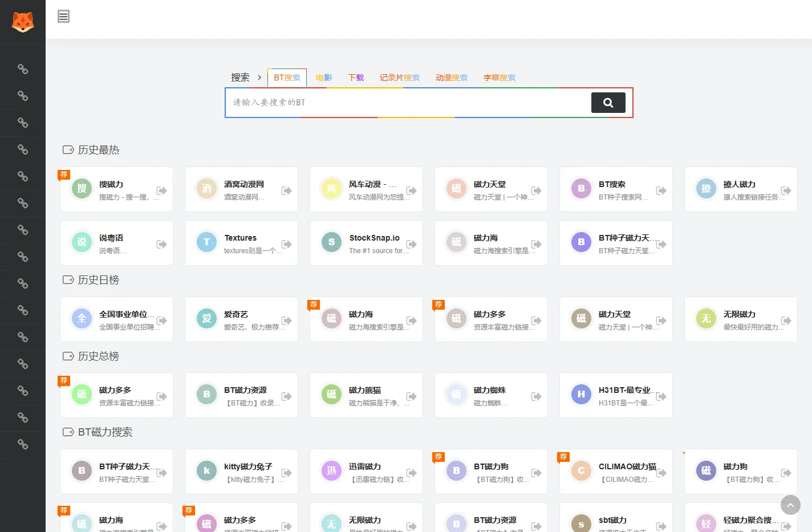Click the search magnifier button
Screen dimensions: 812x532
point(608,103)
